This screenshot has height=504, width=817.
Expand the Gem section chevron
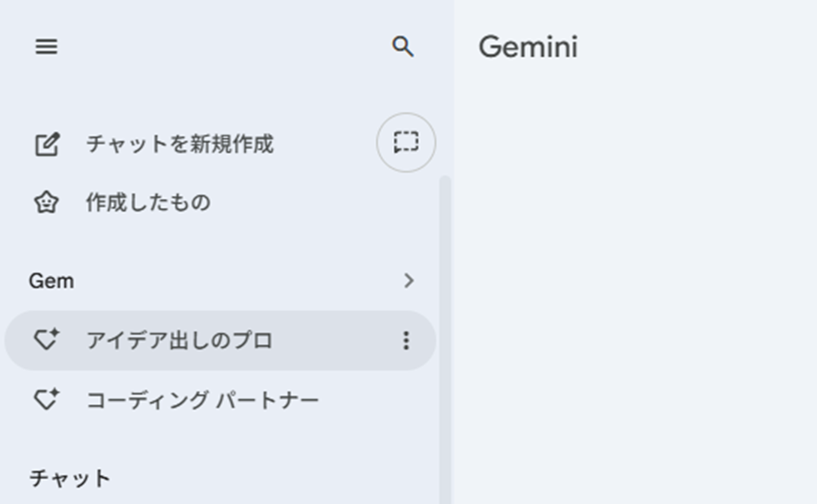coord(408,281)
